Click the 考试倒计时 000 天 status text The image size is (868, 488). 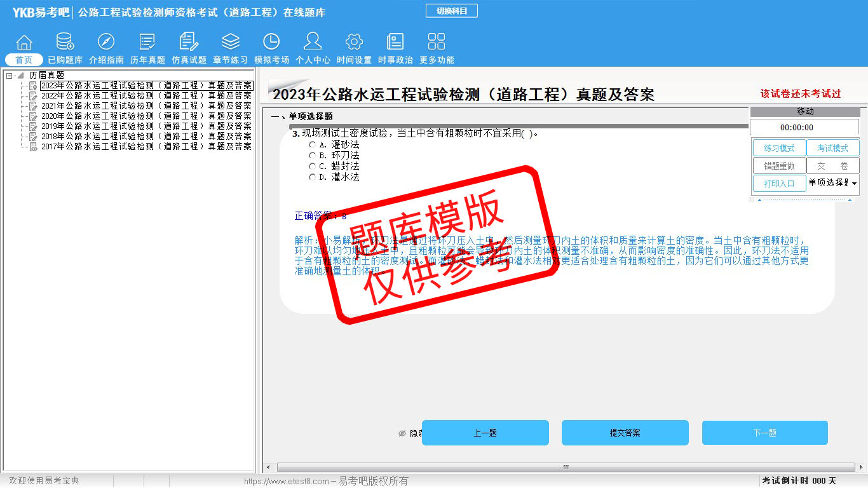[799, 481]
